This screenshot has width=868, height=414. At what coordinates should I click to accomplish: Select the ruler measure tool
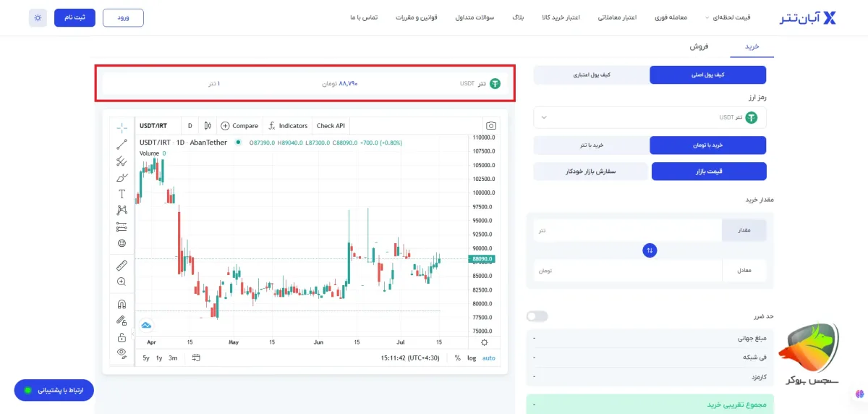(122, 265)
